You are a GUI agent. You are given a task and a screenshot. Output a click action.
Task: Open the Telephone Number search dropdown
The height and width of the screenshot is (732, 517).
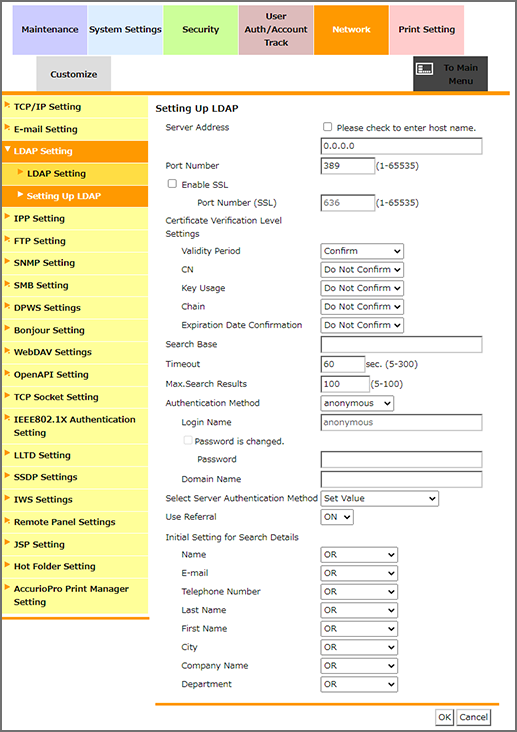coord(359,591)
